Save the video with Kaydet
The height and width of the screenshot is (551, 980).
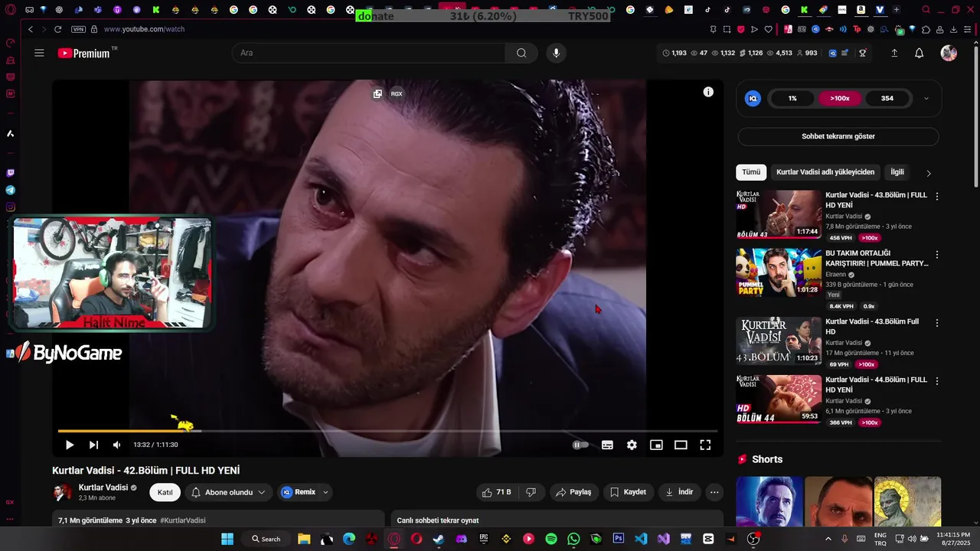coord(628,492)
